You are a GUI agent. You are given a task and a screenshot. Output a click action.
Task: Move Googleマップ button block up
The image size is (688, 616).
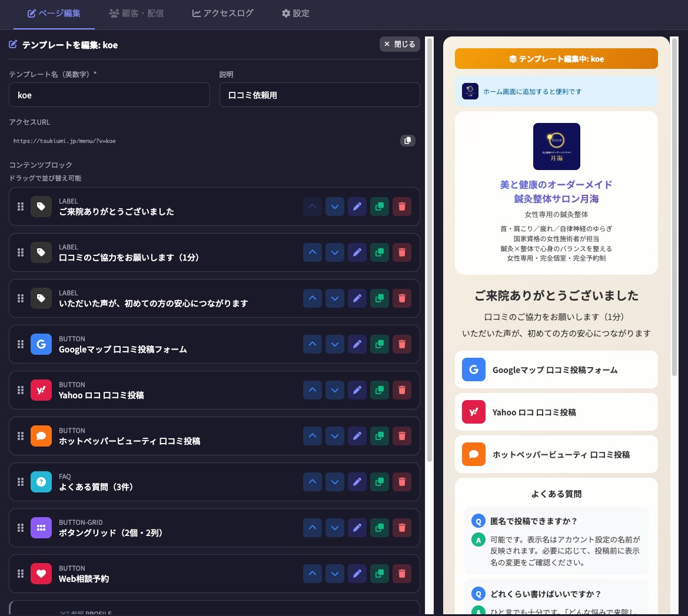(313, 344)
